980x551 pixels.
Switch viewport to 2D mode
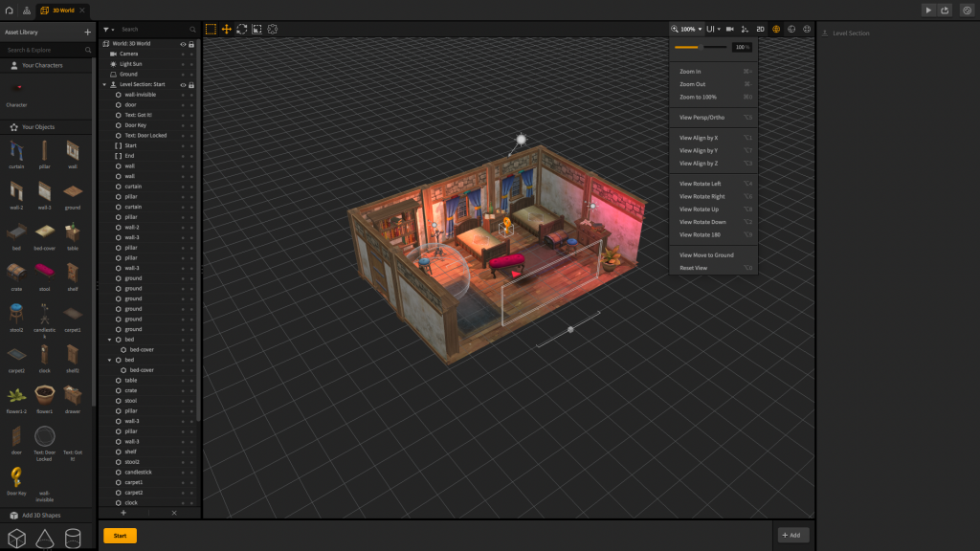point(760,30)
